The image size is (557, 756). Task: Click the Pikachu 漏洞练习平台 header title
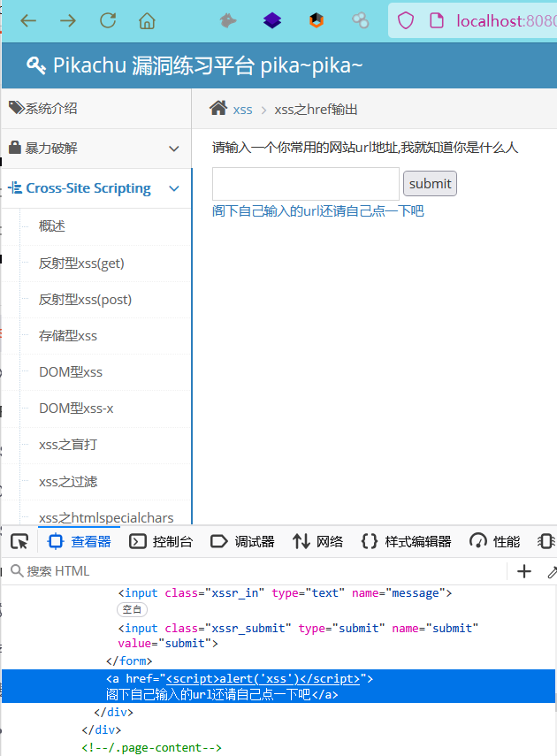(208, 65)
